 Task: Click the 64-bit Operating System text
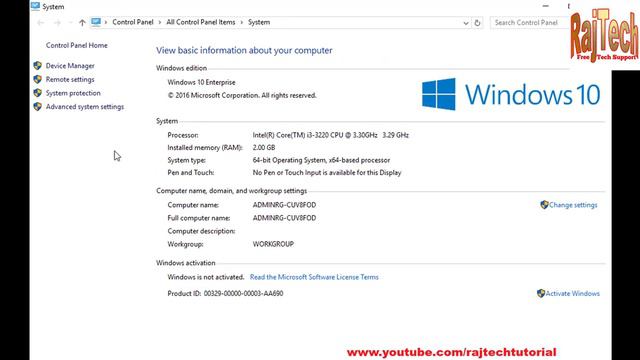click(x=321, y=160)
